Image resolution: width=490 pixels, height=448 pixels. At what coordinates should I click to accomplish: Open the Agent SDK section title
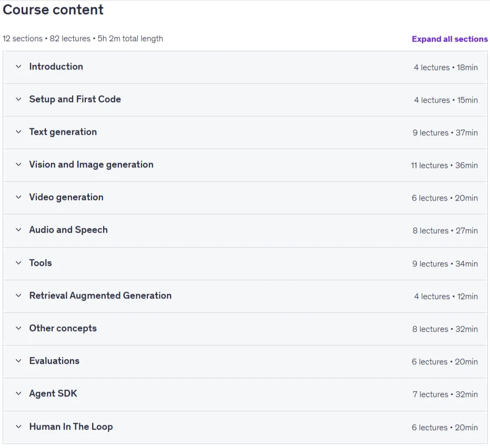[53, 393]
